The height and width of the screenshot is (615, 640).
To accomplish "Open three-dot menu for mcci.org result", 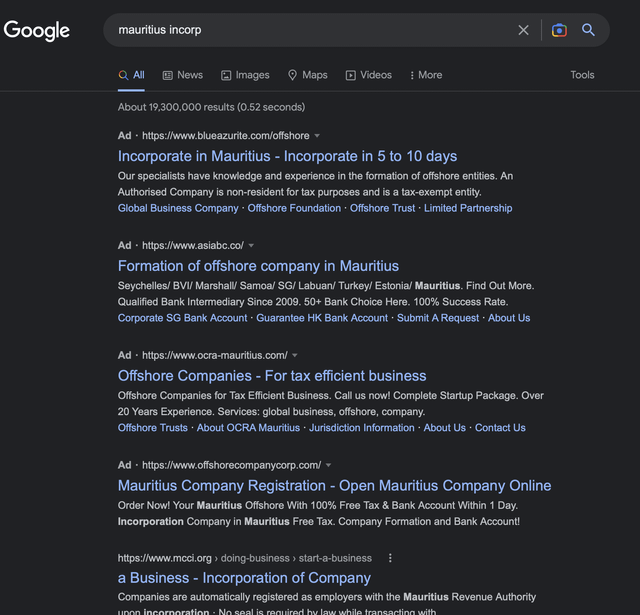I will tap(390, 558).
